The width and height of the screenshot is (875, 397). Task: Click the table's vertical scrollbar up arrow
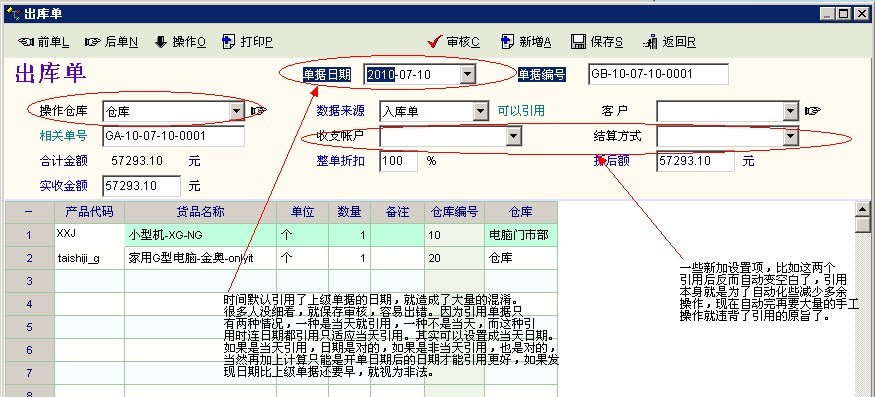click(x=863, y=210)
